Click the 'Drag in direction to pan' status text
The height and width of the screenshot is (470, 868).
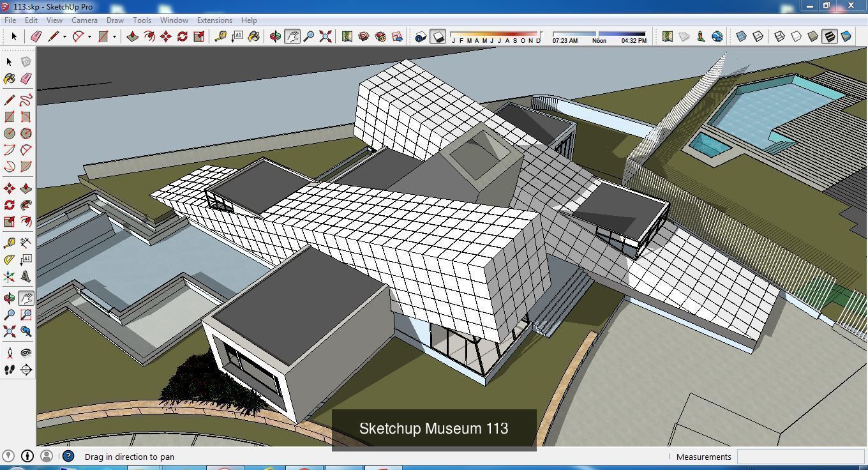[130, 457]
